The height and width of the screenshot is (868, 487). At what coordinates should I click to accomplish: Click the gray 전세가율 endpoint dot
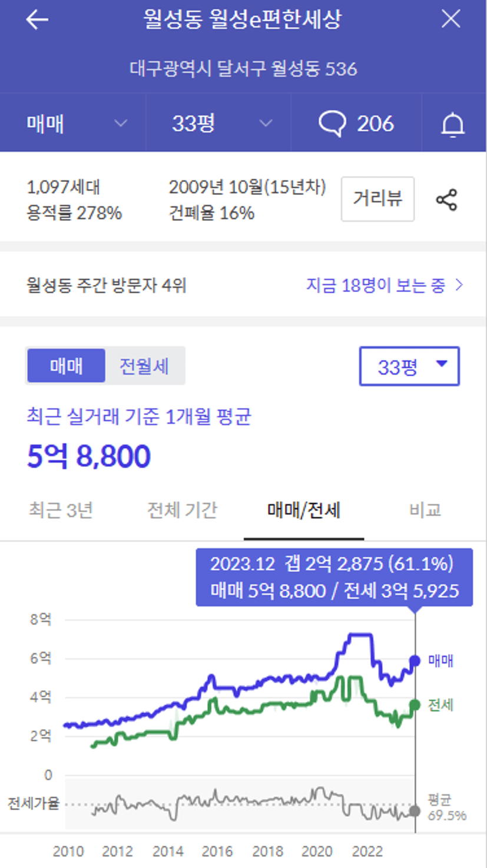(415, 810)
